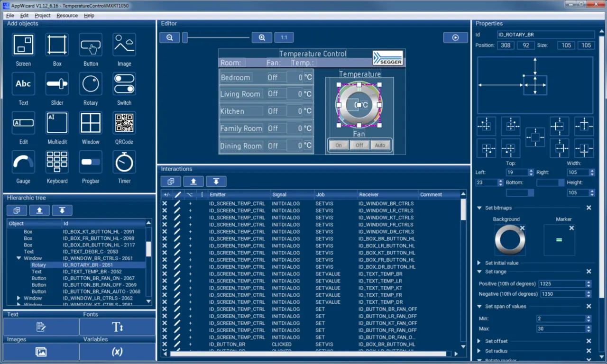Open the Variables manager
The height and width of the screenshot is (364, 607).
tap(117, 352)
